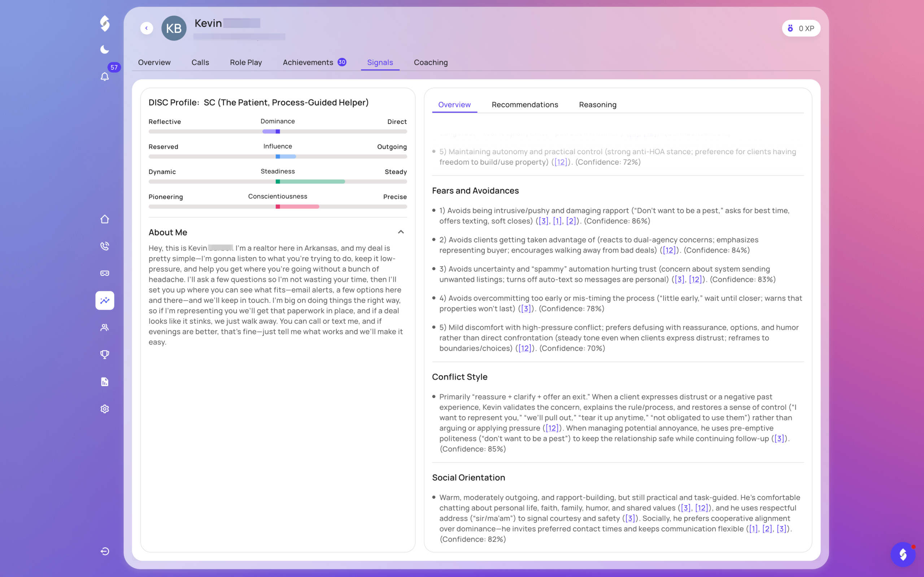
Task: Collapse the About Me section
Action: click(401, 232)
